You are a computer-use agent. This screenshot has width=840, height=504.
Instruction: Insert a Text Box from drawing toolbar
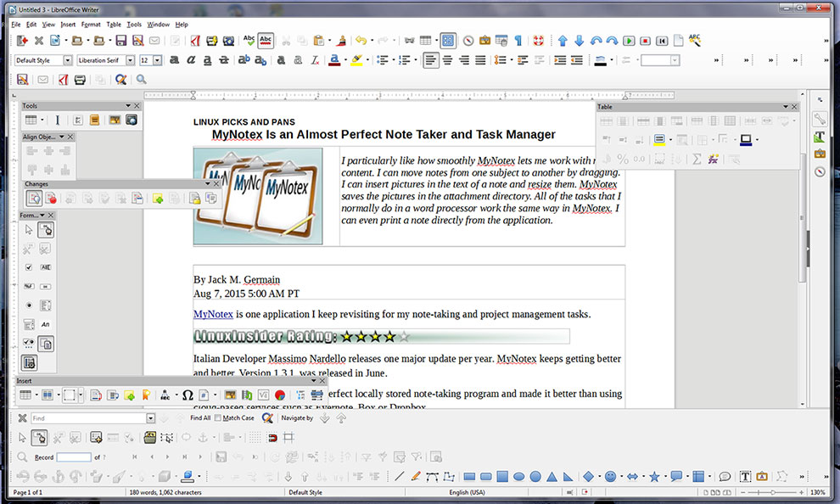pyautogui.click(x=745, y=476)
